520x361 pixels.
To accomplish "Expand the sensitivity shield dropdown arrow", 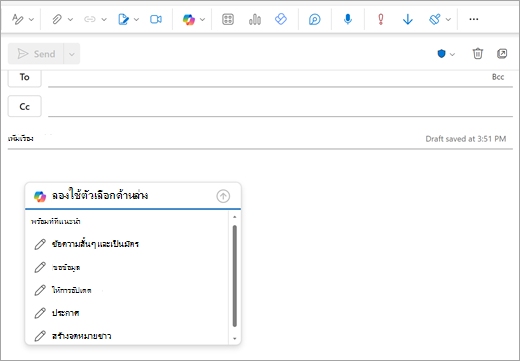I will tap(452, 54).
